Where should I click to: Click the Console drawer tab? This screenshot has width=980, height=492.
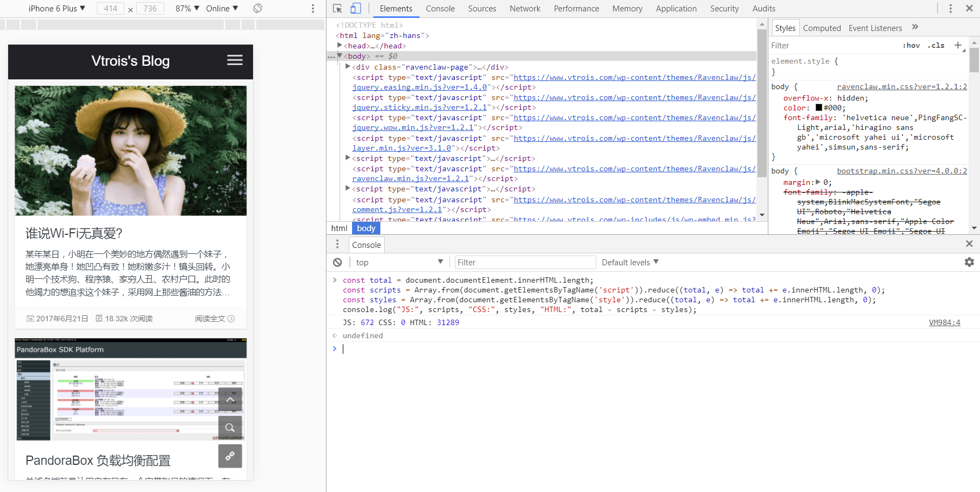click(x=366, y=245)
